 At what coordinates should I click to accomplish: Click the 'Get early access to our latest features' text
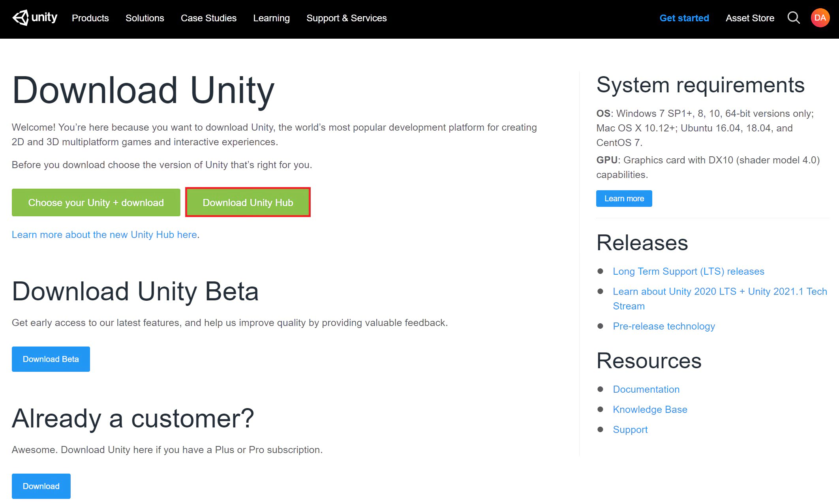click(x=230, y=323)
